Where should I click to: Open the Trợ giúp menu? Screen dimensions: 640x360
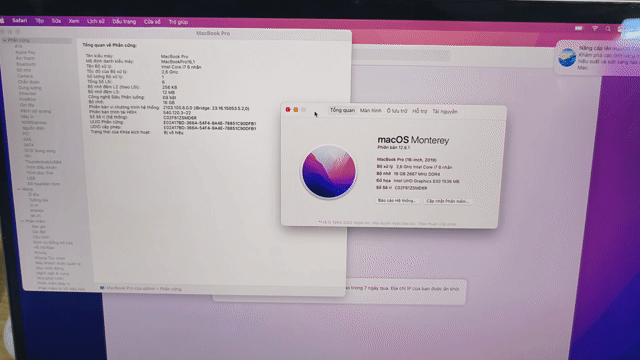tap(178, 22)
